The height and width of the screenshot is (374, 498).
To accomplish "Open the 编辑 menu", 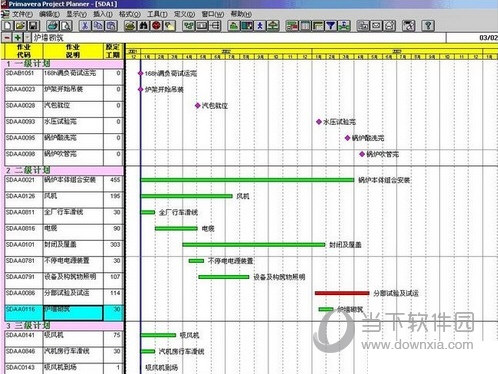I will [49, 14].
